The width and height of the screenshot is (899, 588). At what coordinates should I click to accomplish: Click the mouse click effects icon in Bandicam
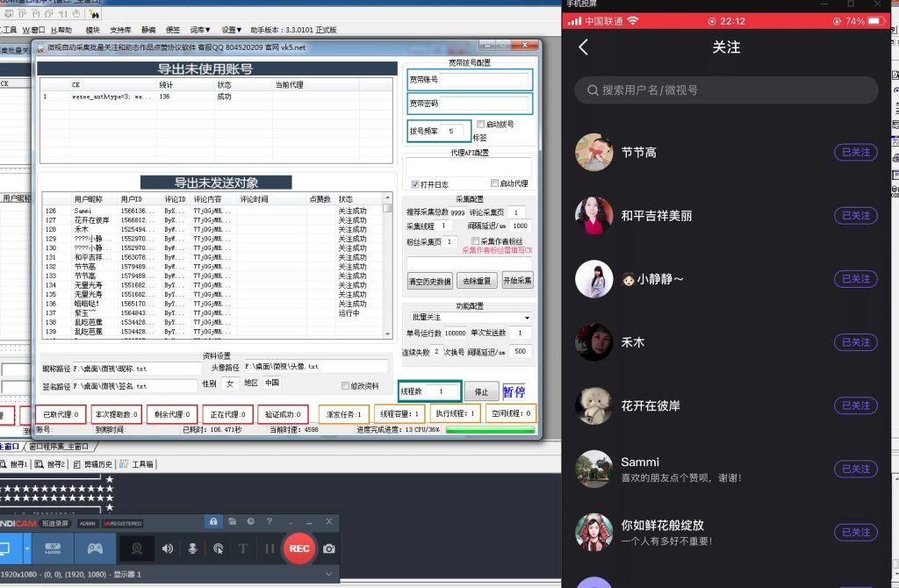[219, 548]
